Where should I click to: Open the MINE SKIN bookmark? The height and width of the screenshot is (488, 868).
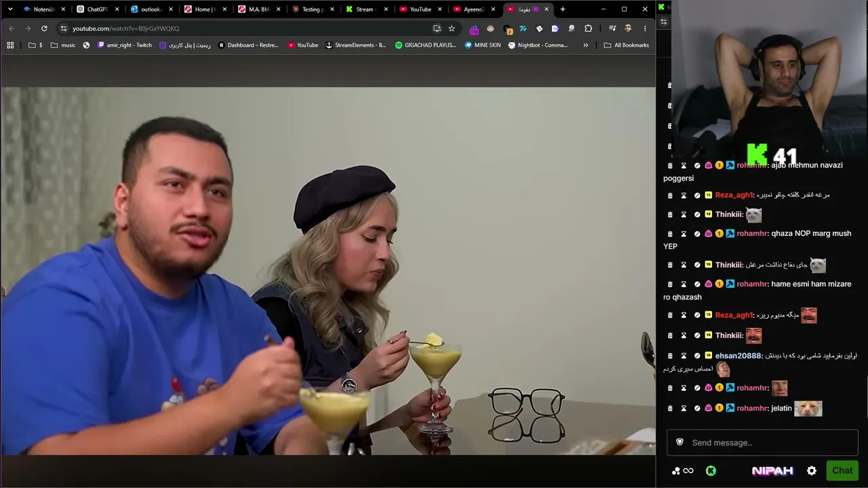pyautogui.click(x=483, y=45)
